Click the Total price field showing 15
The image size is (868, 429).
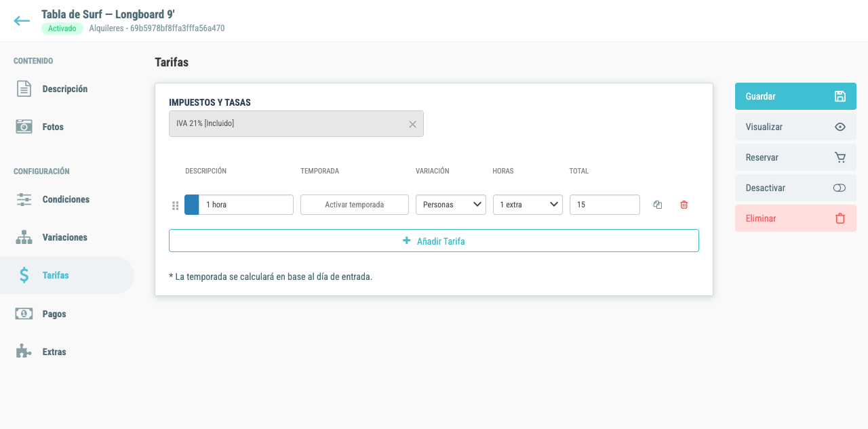(605, 205)
